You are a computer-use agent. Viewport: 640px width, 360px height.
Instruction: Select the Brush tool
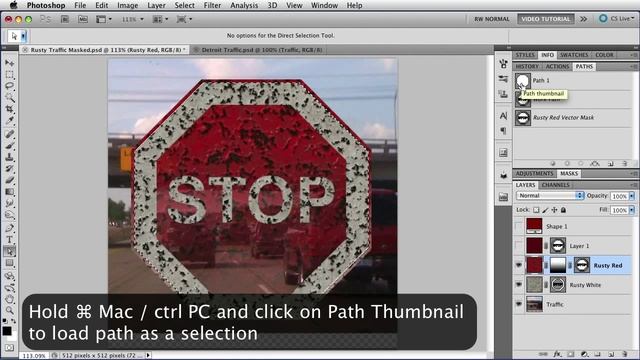coord(9,145)
